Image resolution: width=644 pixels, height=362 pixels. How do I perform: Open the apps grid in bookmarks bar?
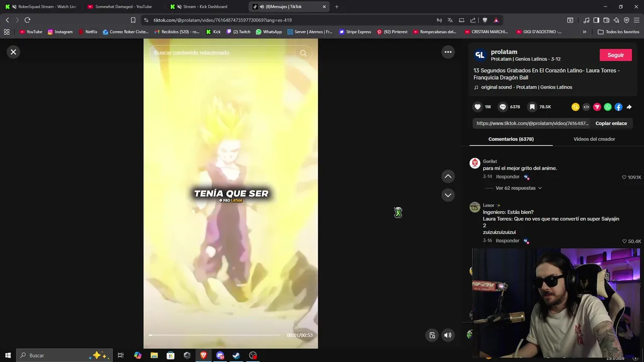[7, 32]
